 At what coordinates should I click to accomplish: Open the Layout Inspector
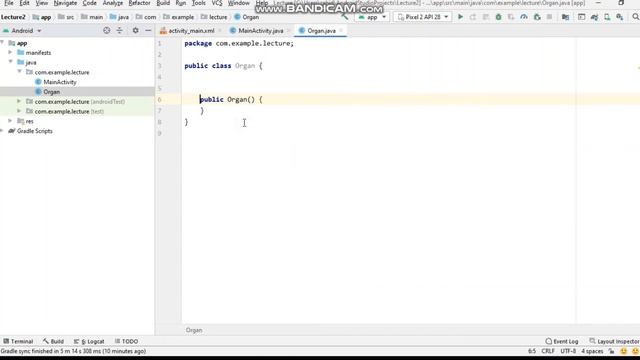tap(614, 341)
